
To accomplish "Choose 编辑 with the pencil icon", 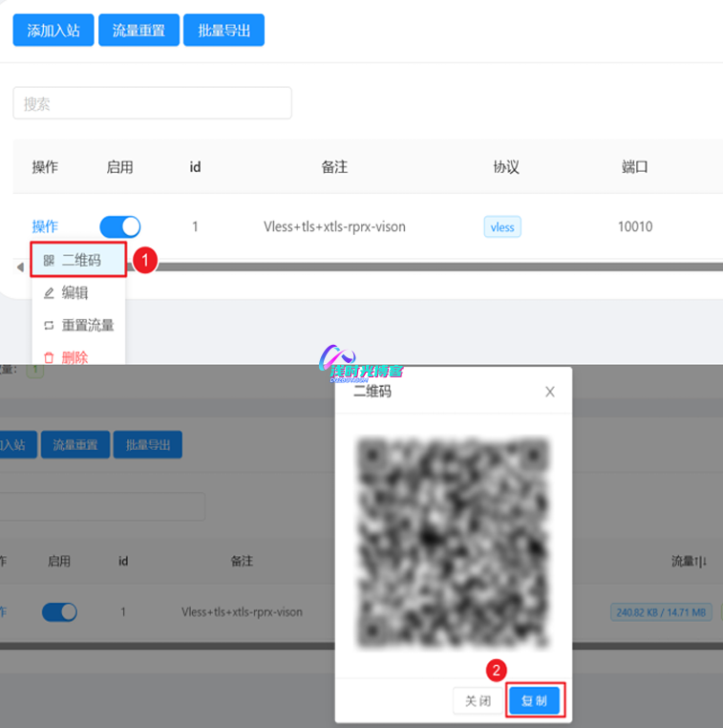I will [x=74, y=293].
